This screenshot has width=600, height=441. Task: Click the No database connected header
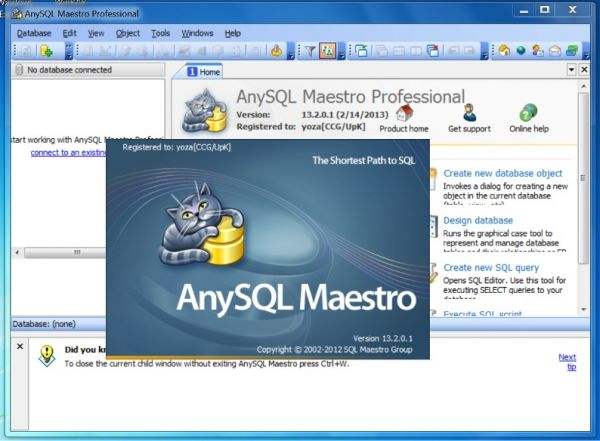[x=88, y=70]
